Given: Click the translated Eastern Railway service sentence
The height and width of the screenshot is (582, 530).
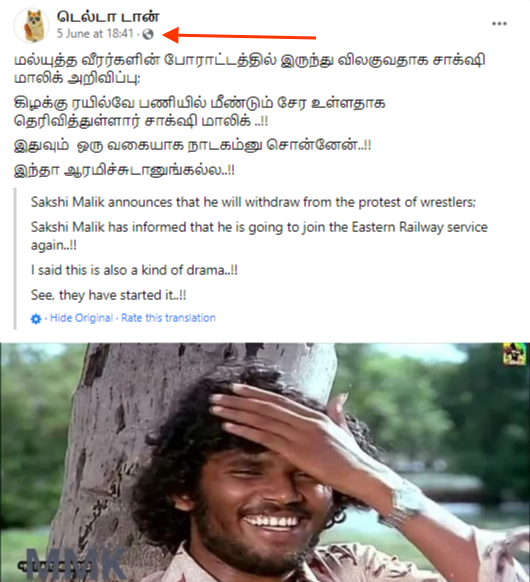Looking at the screenshot, I should pos(259,236).
